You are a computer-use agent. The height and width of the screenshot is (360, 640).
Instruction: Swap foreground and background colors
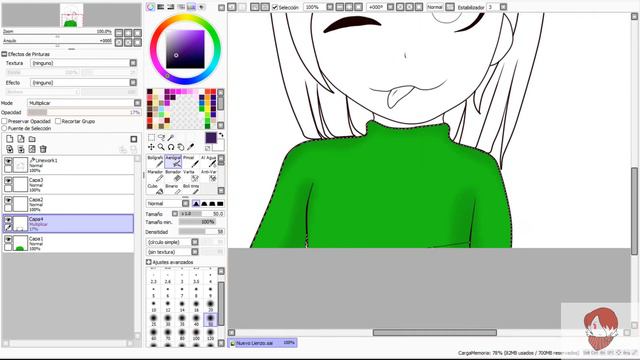click(x=221, y=135)
